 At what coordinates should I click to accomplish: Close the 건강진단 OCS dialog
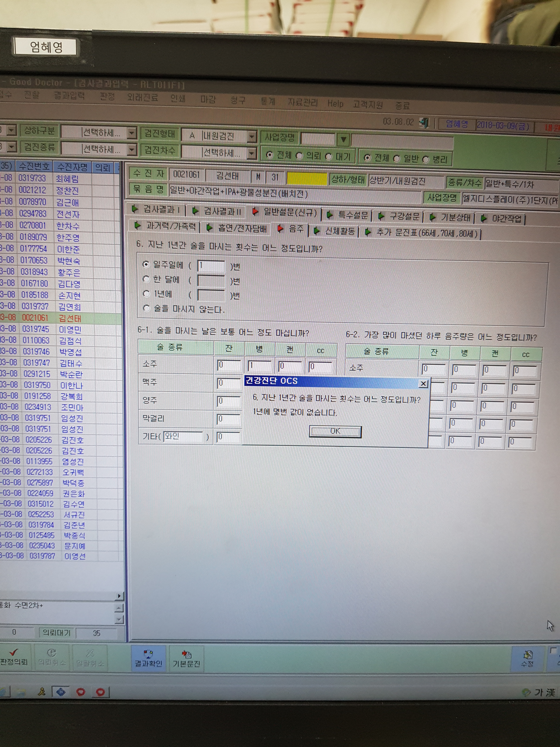point(423,384)
